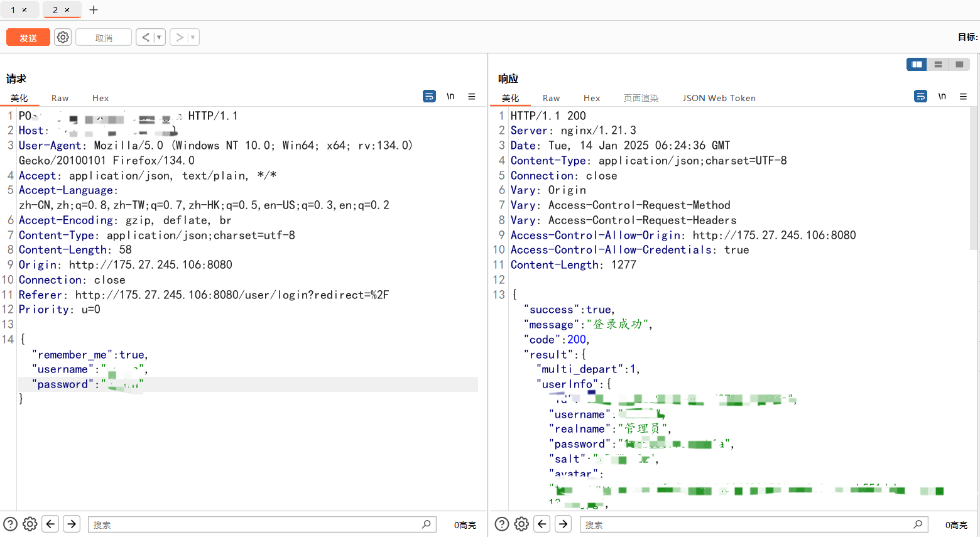Toggle word wrap in response panel

(x=921, y=96)
